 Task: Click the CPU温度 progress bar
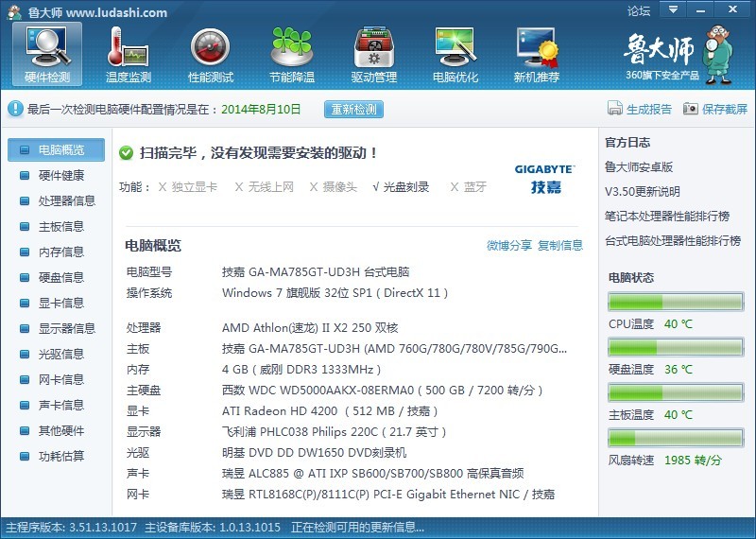(x=676, y=302)
